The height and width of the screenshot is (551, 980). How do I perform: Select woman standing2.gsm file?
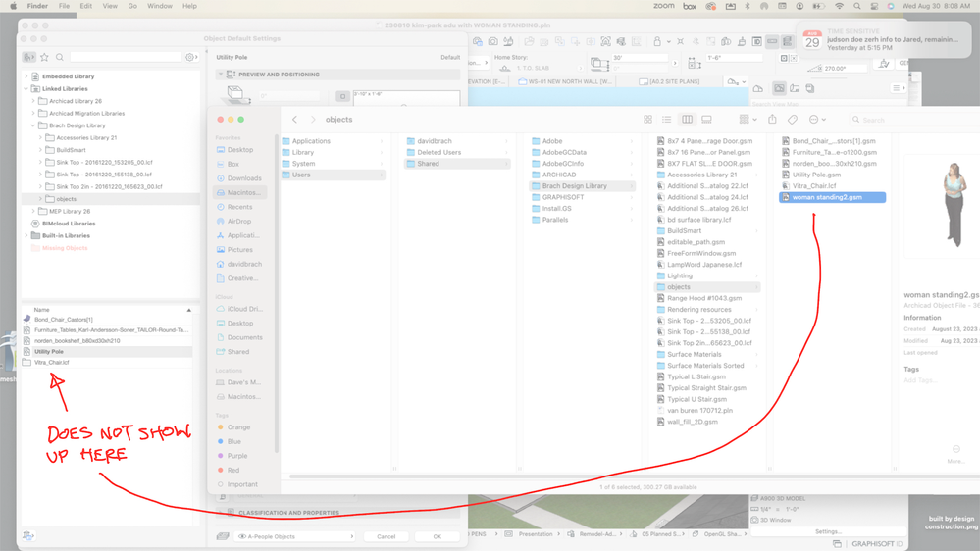832,197
